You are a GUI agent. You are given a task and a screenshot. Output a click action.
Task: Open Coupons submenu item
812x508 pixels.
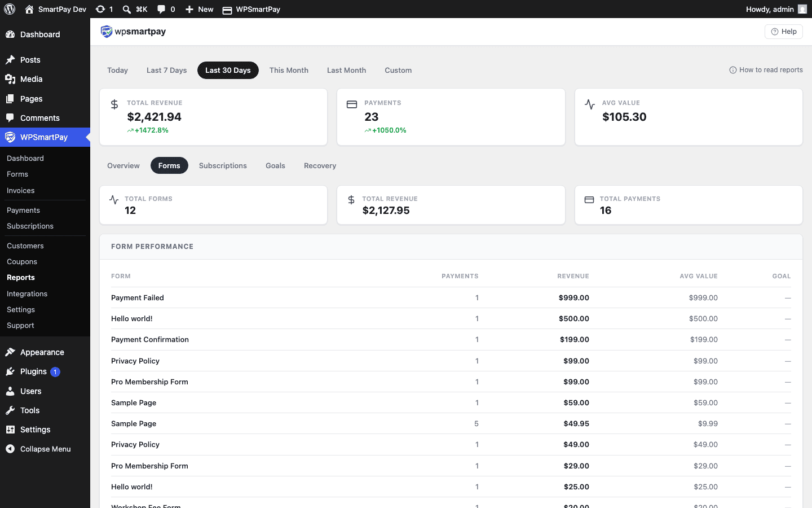(x=22, y=262)
